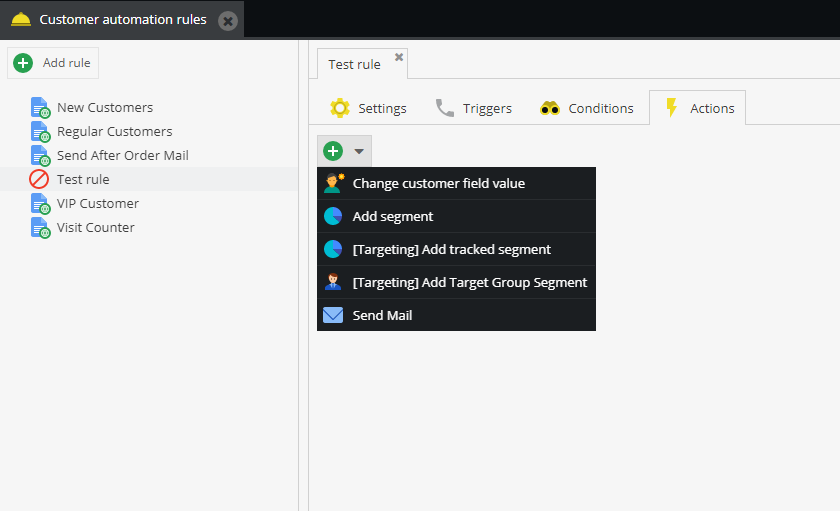This screenshot has height=511, width=840.
Task: Click the New Customers document icon
Action: click(40, 108)
